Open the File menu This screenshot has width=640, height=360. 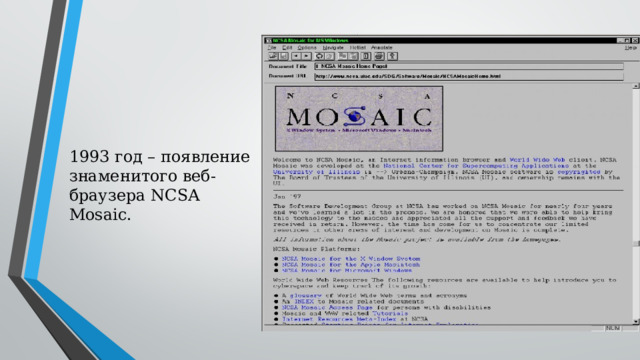[x=272, y=48]
